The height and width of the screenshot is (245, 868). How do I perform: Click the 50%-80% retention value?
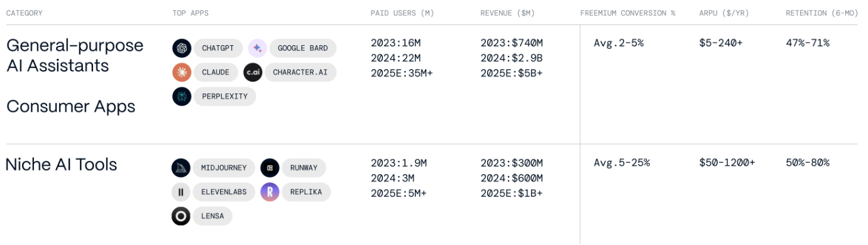click(808, 163)
